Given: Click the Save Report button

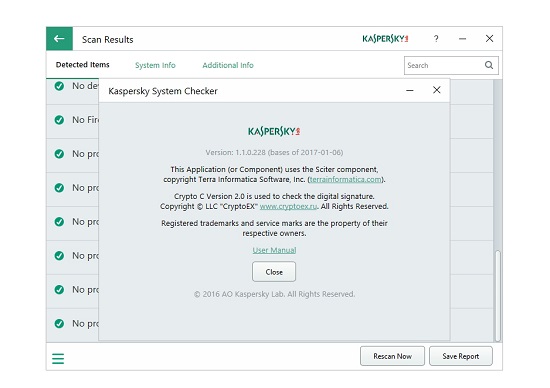Looking at the screenshot, I should point(461,356).
